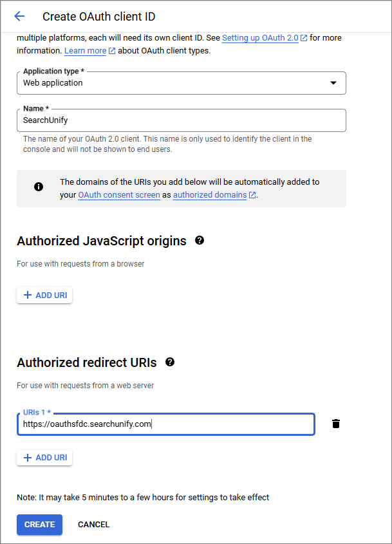
Task: Click external-link icon beside Learn more
Action: pyautogui.click(x=113, y=51)
